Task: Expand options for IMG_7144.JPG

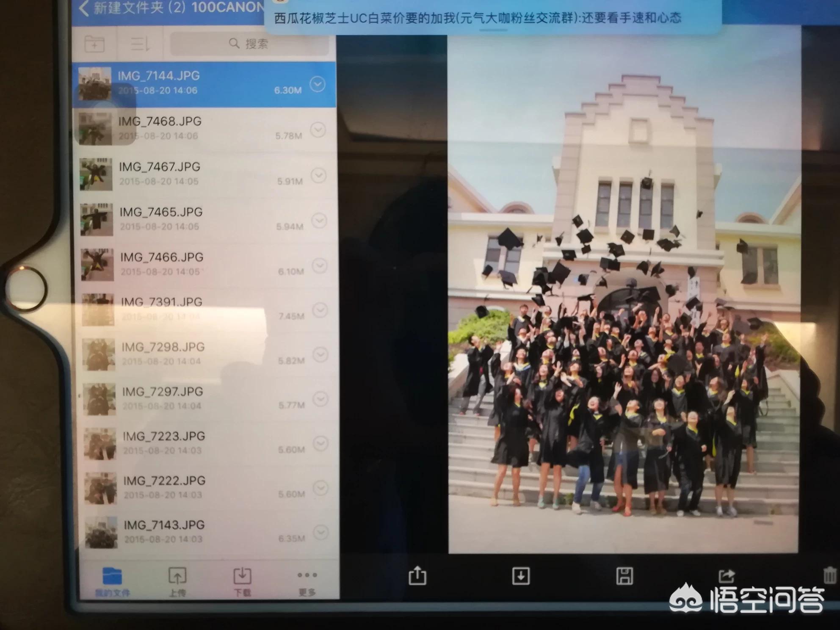Action: point(318,85)
